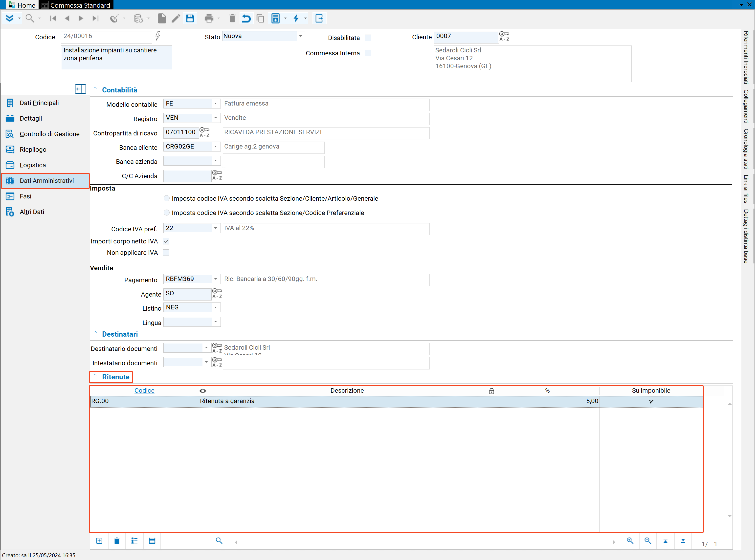755x560 pixels.
Task: Select radio Sezione/Cliente/Articolo/Generale IVA option
Action: click(x=166, y=198)
